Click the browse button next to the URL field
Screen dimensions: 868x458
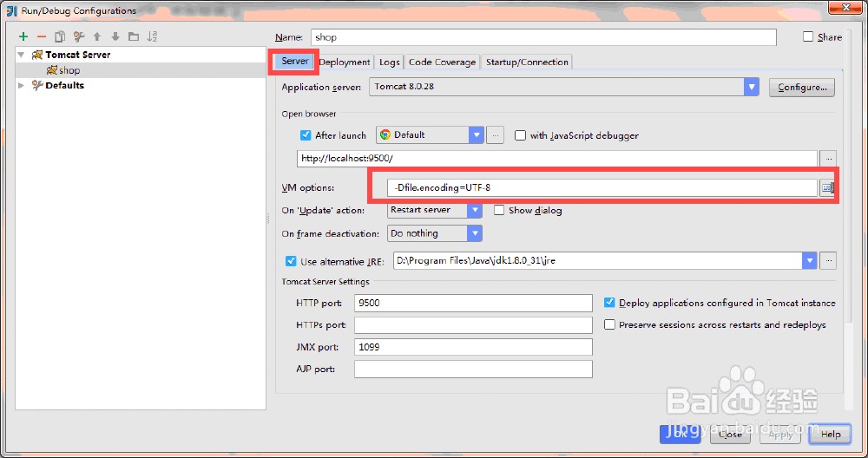pos(828,158)
